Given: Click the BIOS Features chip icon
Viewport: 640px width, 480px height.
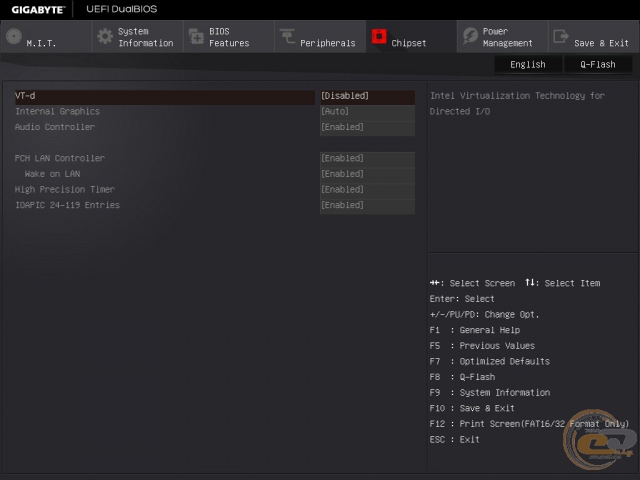Looking at the screenshot, I should (196, 36).
